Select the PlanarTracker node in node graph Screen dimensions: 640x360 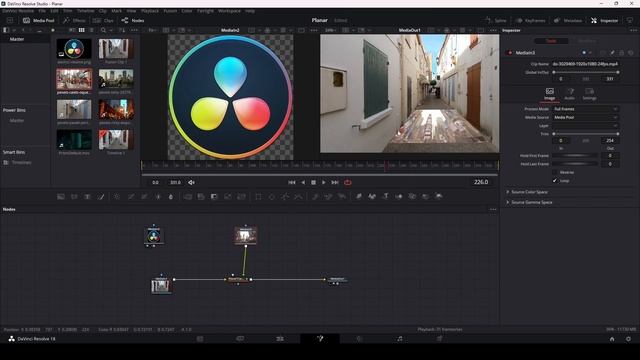point(238,280)
